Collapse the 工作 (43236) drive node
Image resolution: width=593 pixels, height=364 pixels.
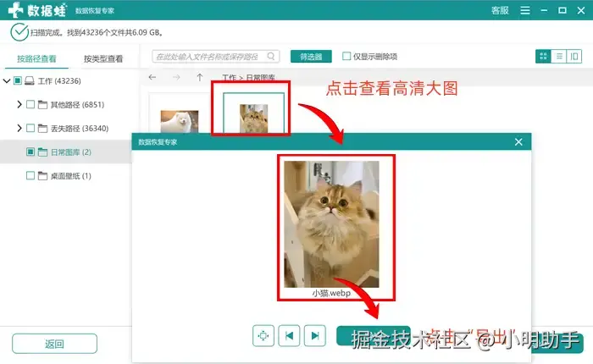[x=7, y=81]
